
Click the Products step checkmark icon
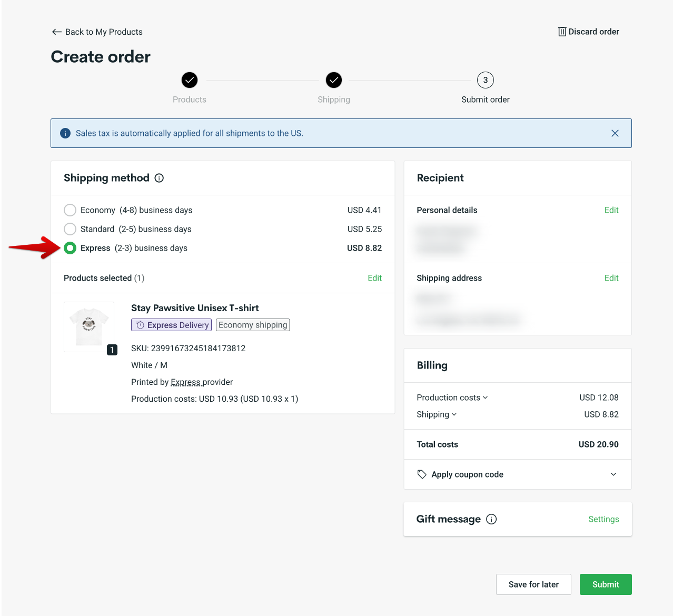[x=189, y=80]
